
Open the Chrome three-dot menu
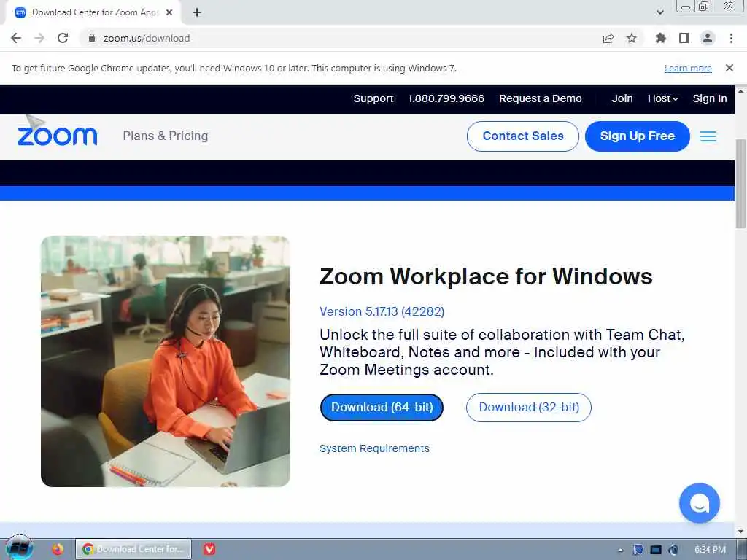(731, 38)
